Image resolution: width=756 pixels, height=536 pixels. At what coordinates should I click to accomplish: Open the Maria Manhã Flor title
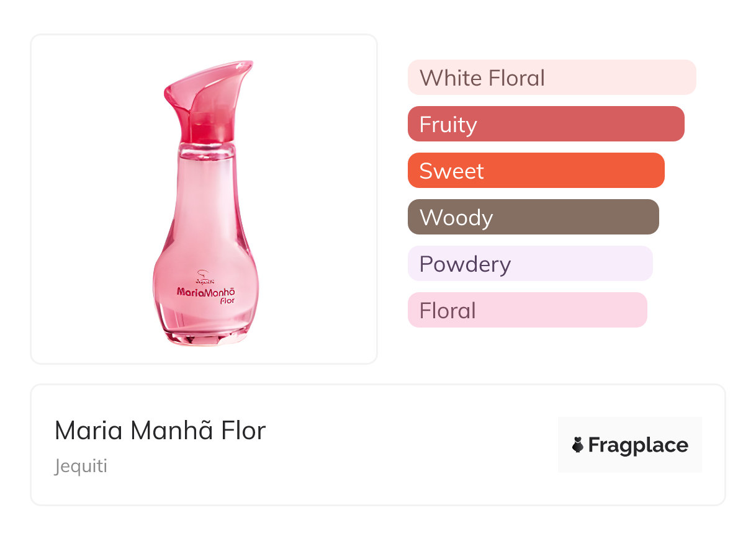coord(160,431)
